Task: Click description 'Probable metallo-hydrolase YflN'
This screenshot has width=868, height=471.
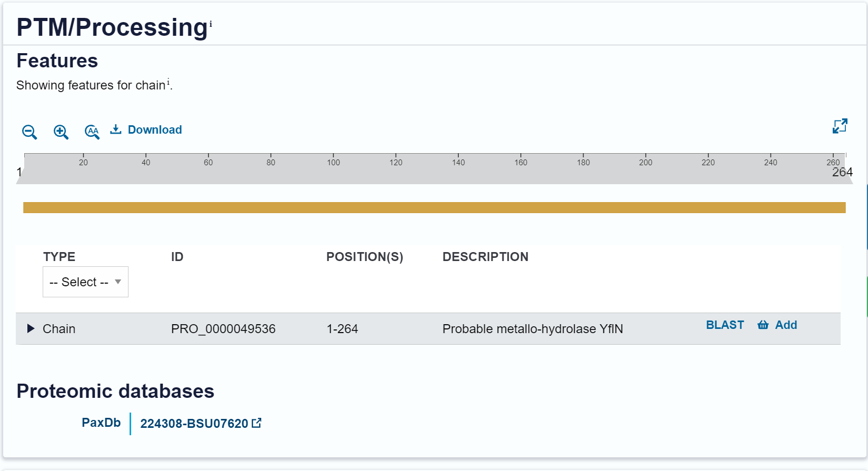Action: pos(532,329)
